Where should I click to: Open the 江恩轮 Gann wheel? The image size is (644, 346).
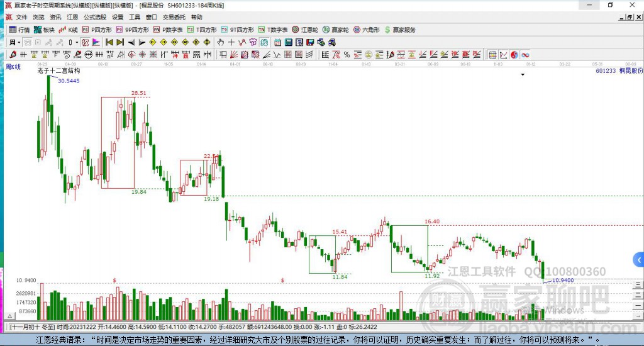[305, 30]
